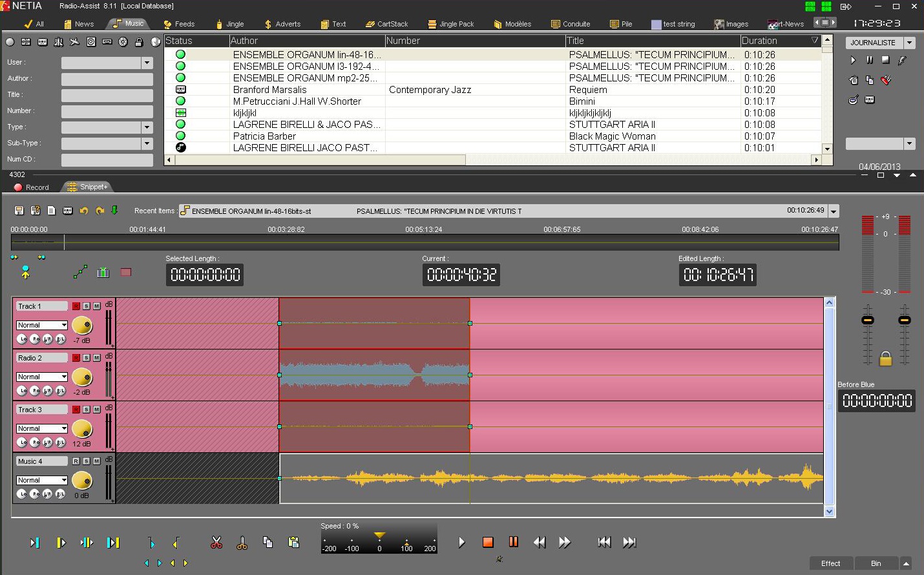
Task: Click the fast forward transport button
Action: pyautogui.click(x=564, y=543)
